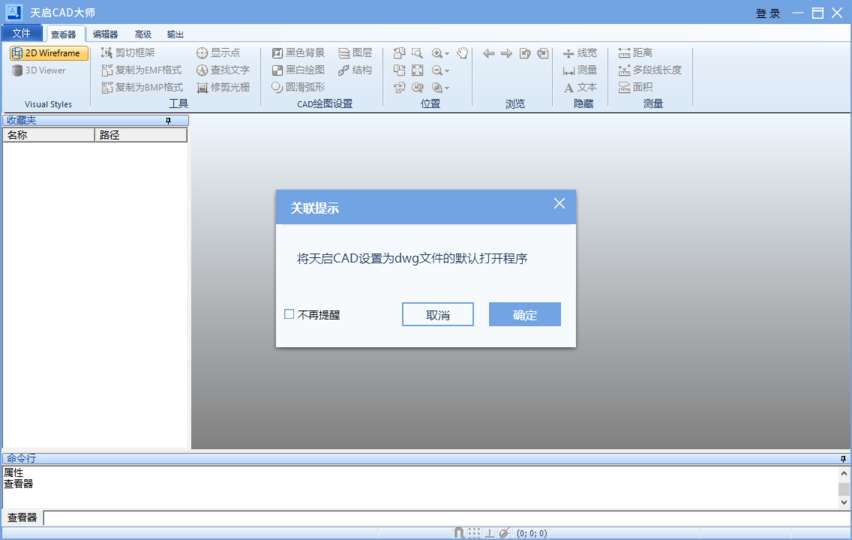Click the 天启CAD大师 app logo icon

click(14, 12)
